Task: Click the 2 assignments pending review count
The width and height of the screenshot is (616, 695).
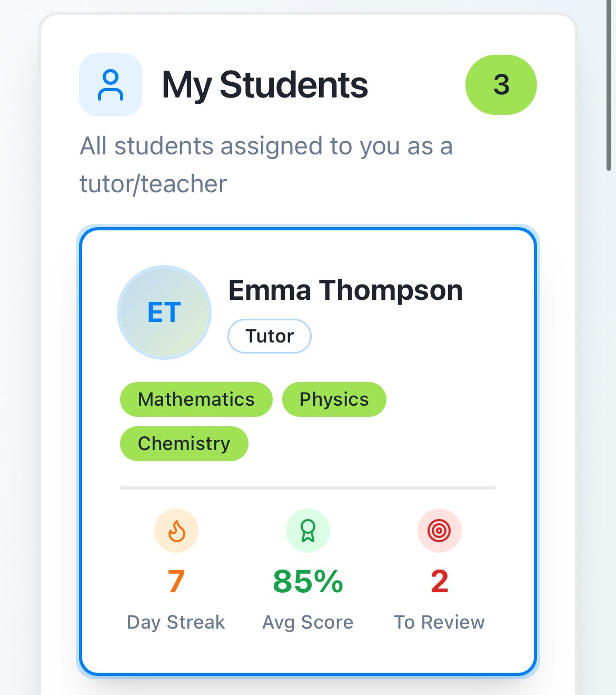Action: pyautogui.click(x=439, y=582)
